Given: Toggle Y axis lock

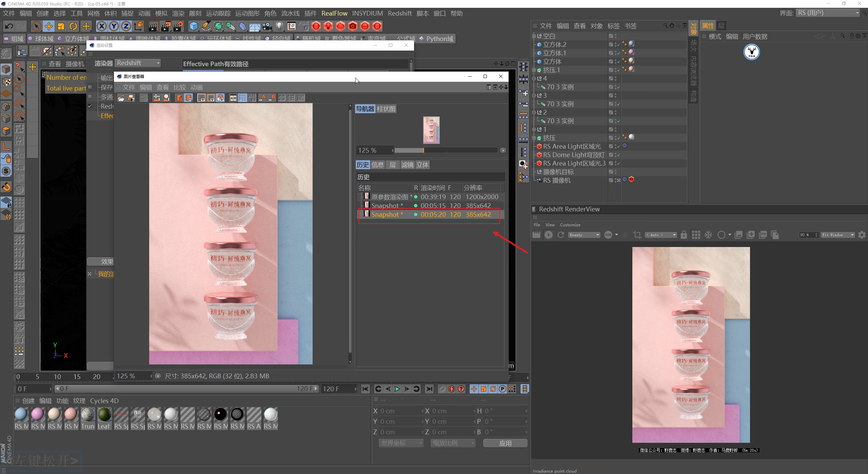Looking at the screenshot, I should [114, 26].
